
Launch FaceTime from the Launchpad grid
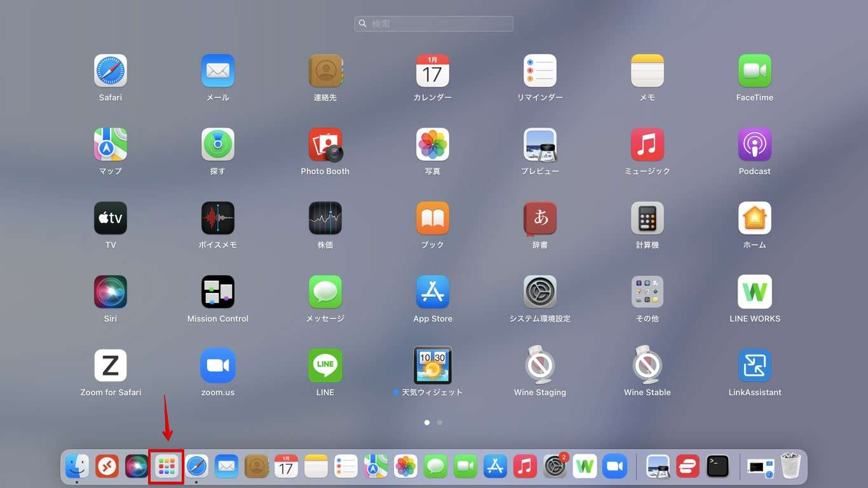(x=755, y=71)
